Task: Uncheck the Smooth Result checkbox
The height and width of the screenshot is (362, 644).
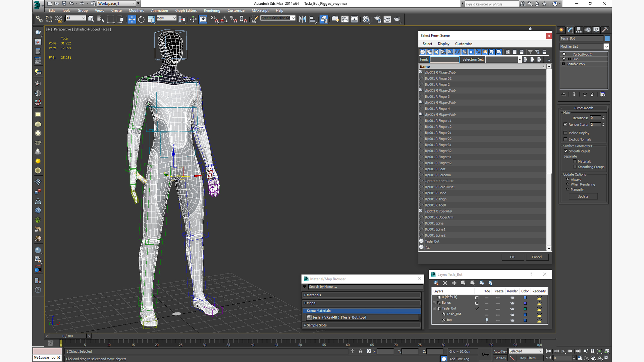Action: pos(566,151)
